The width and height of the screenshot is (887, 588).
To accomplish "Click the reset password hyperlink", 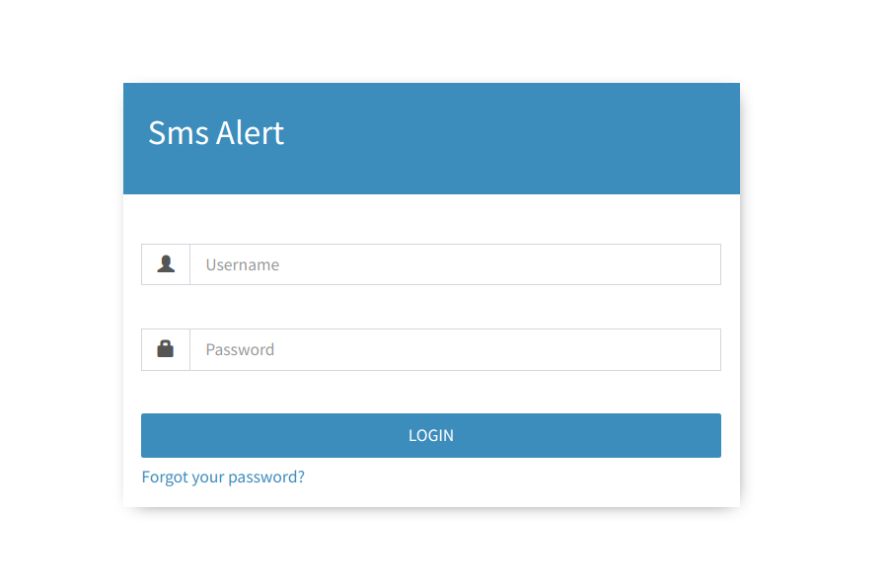I will 223,478.
